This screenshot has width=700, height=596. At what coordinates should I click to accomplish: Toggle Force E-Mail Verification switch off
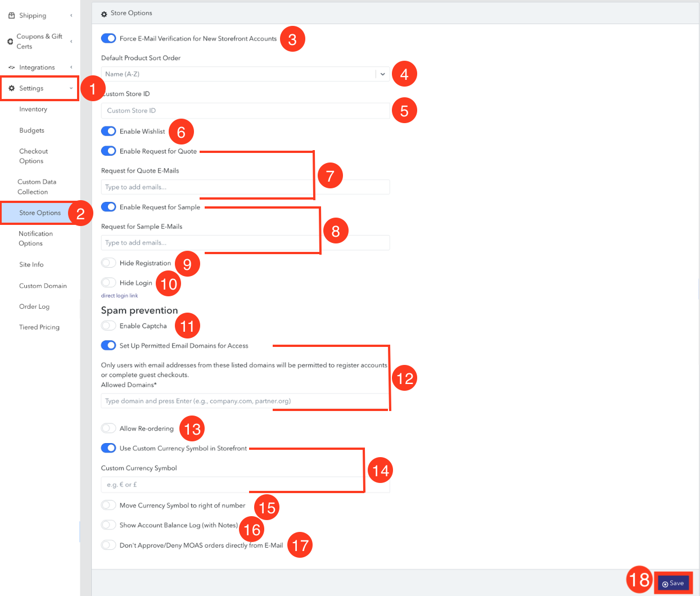coord(109,38)
